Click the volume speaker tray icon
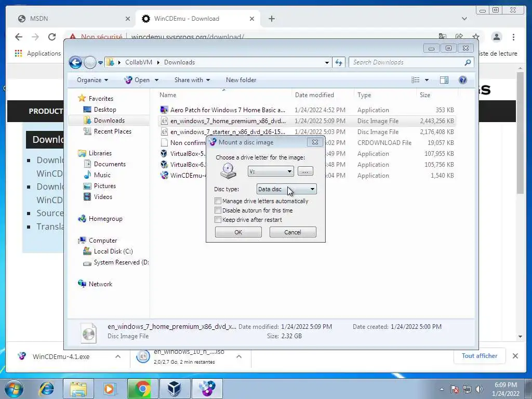The width and height of the screenshot is (532, 399). click(479, 389)
